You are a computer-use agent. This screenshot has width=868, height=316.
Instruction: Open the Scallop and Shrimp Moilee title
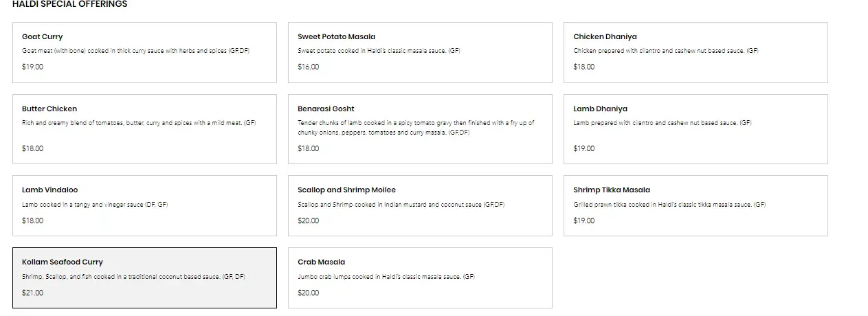(346, 190)
